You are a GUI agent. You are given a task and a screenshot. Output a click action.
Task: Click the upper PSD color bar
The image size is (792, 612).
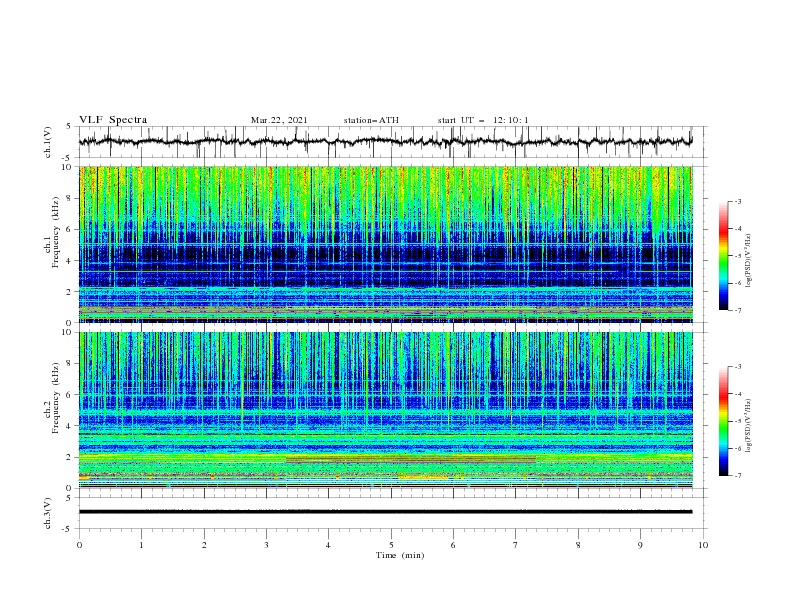[724, 256]
